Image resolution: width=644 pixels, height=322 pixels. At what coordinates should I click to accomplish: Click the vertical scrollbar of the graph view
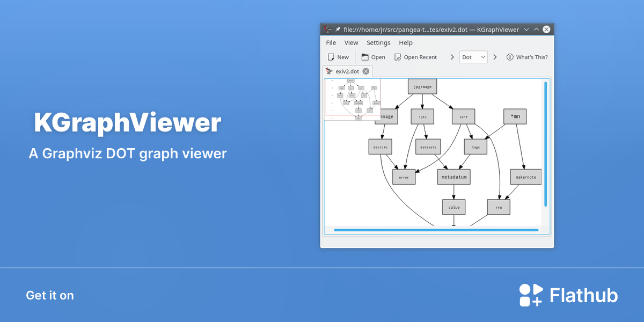[x=546, y=144]
